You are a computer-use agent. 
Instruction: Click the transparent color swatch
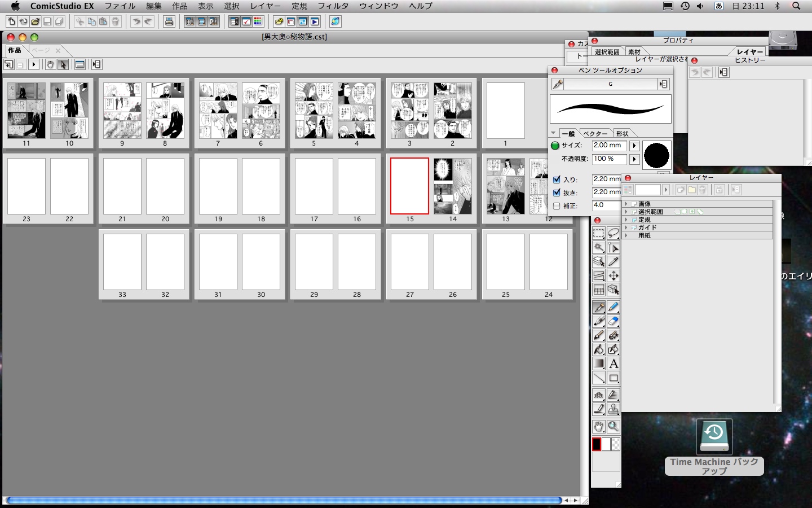click(x=616, y=444)
